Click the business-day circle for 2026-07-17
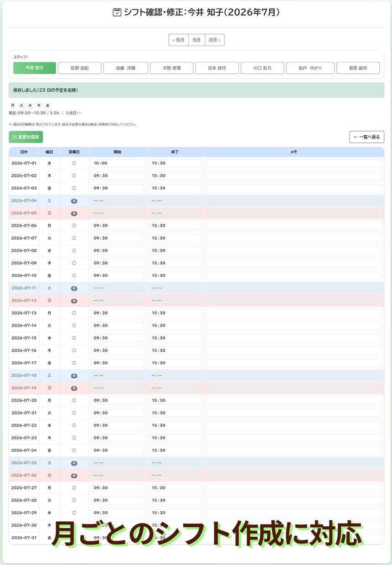Image resolution: width=392 pixels, height=565 pixels. tap(74, 363)
